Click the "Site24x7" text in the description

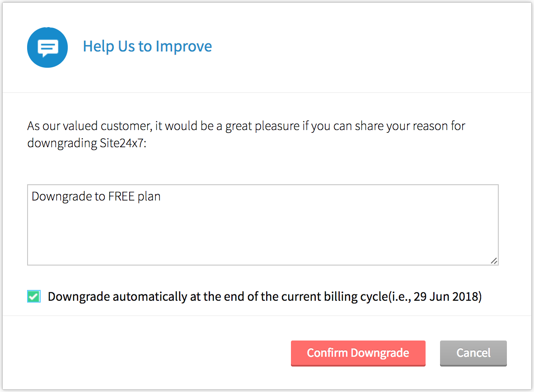[x=121, y=143]
